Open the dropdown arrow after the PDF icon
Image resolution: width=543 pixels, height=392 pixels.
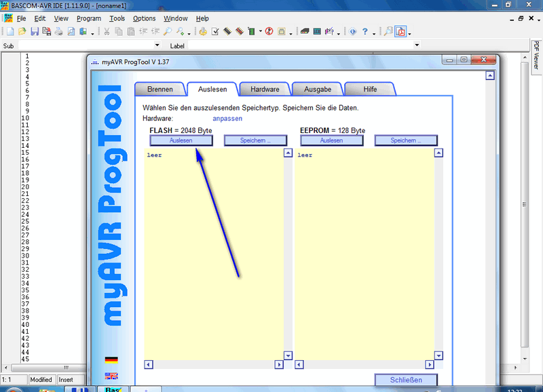(x=410, y=33)
